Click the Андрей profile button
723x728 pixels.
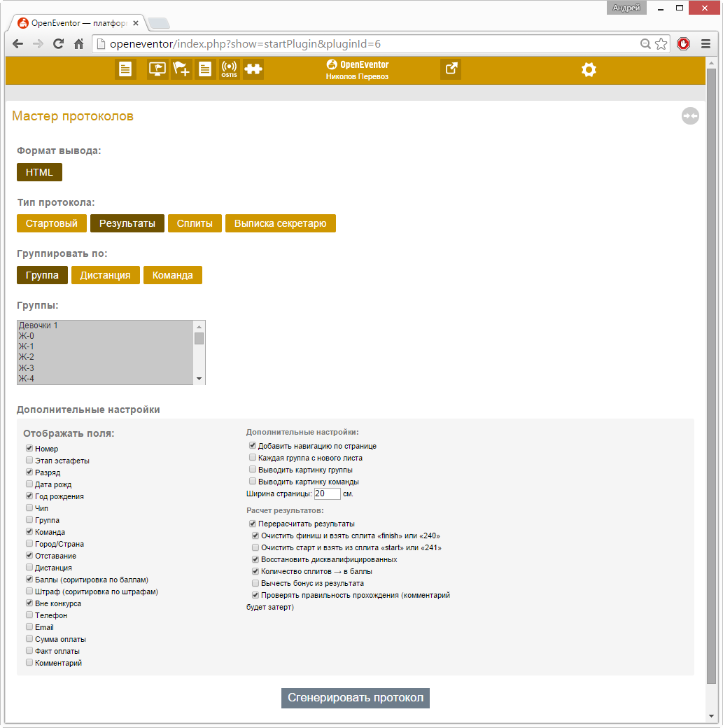pos(626,8)
